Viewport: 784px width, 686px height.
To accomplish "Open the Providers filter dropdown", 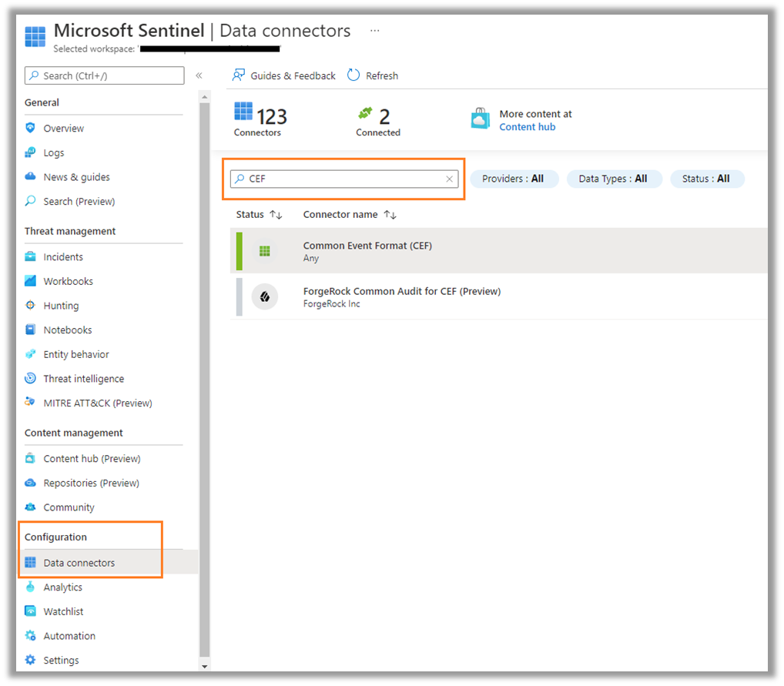I will point(514,179).
